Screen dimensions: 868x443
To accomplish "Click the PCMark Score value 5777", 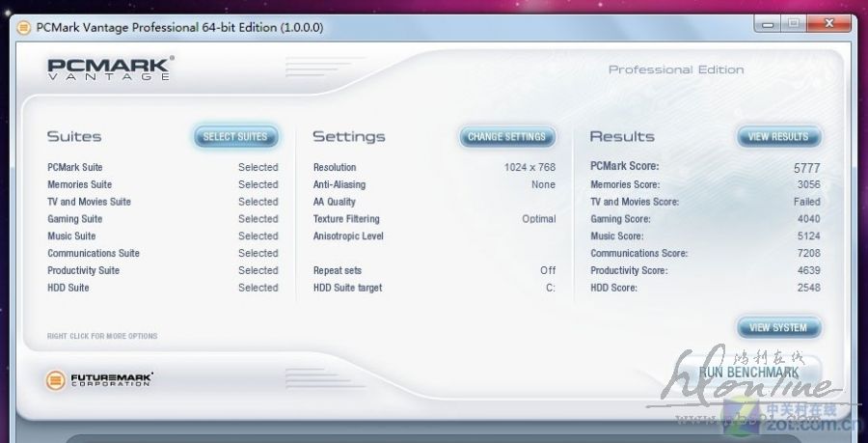I will tap(807, 168).
